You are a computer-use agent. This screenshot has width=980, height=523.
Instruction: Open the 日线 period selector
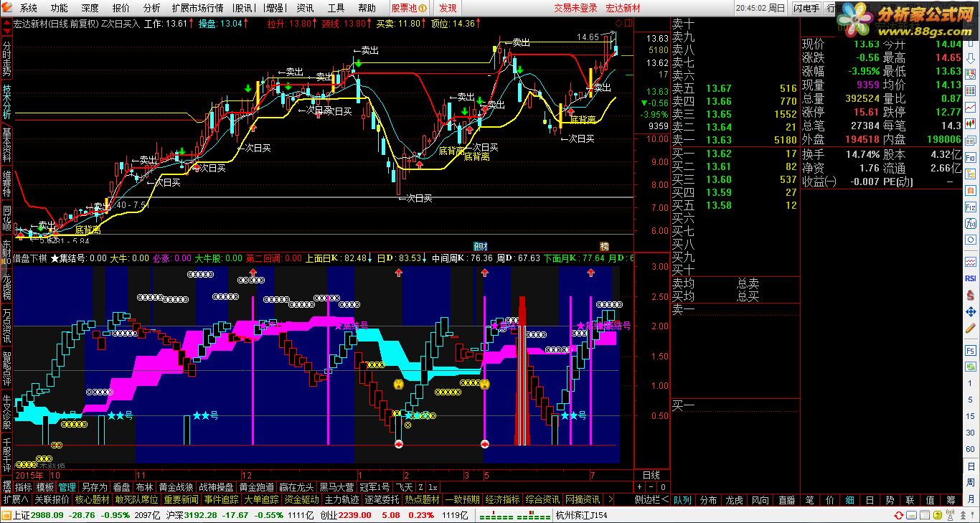pos(651,475)
